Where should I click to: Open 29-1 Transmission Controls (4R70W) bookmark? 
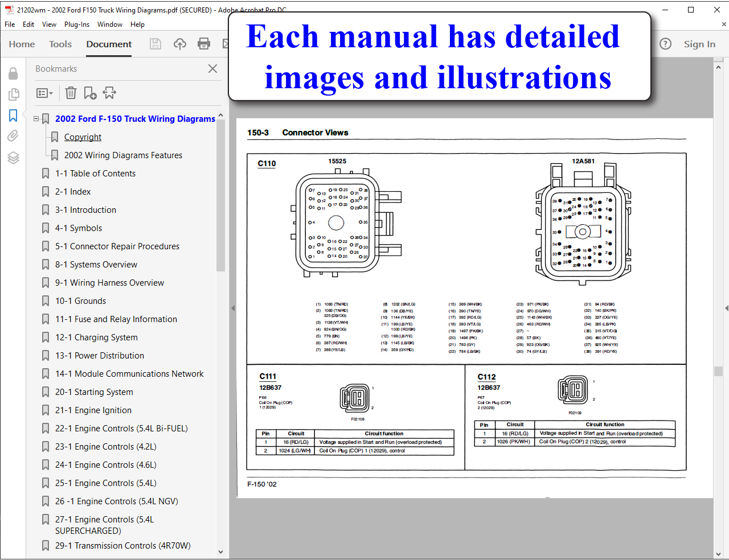click(123, 546)
